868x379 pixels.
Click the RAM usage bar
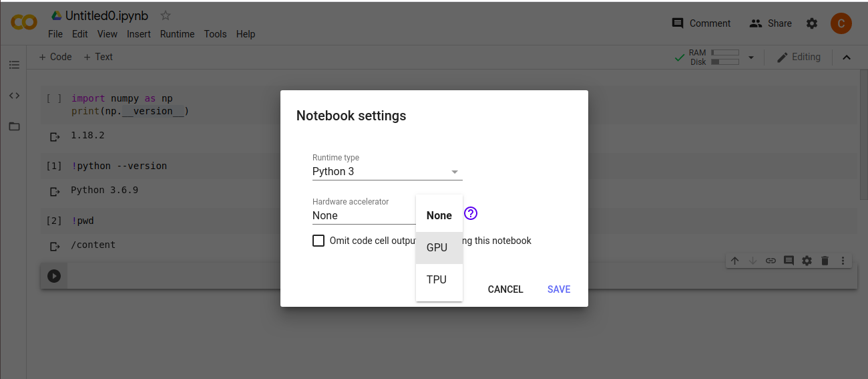click(x=725, y=52)
